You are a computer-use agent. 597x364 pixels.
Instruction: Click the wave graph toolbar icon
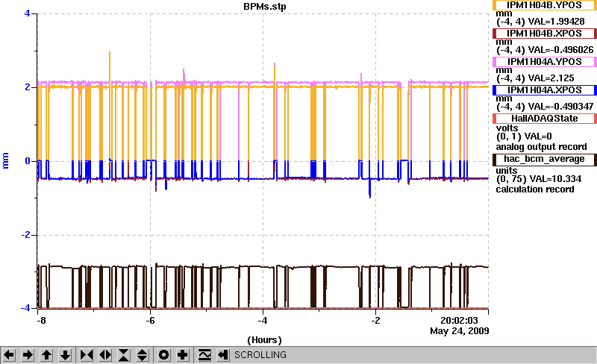204,355
